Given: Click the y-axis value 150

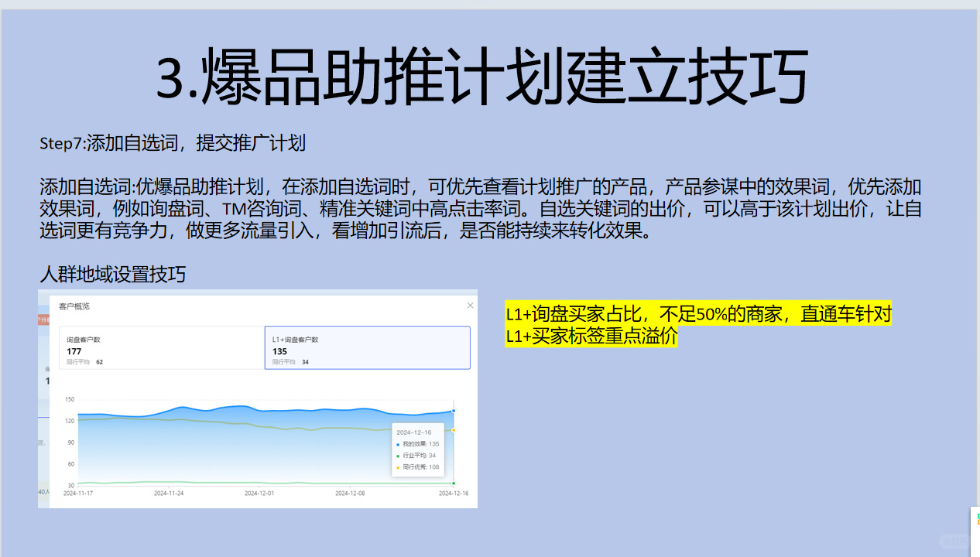Looking at the screenshot, I should (x=70, y=399).
